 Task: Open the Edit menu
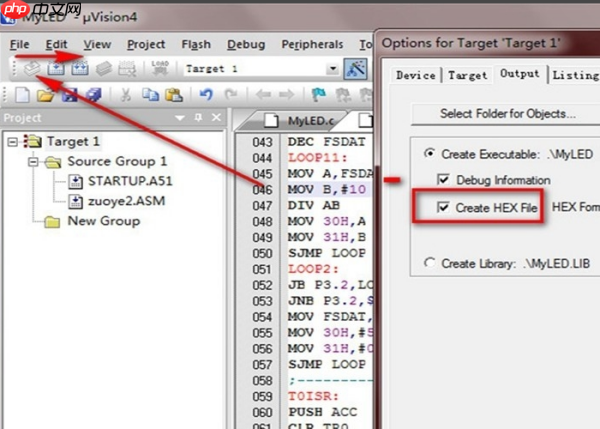(x=56, y=44)
